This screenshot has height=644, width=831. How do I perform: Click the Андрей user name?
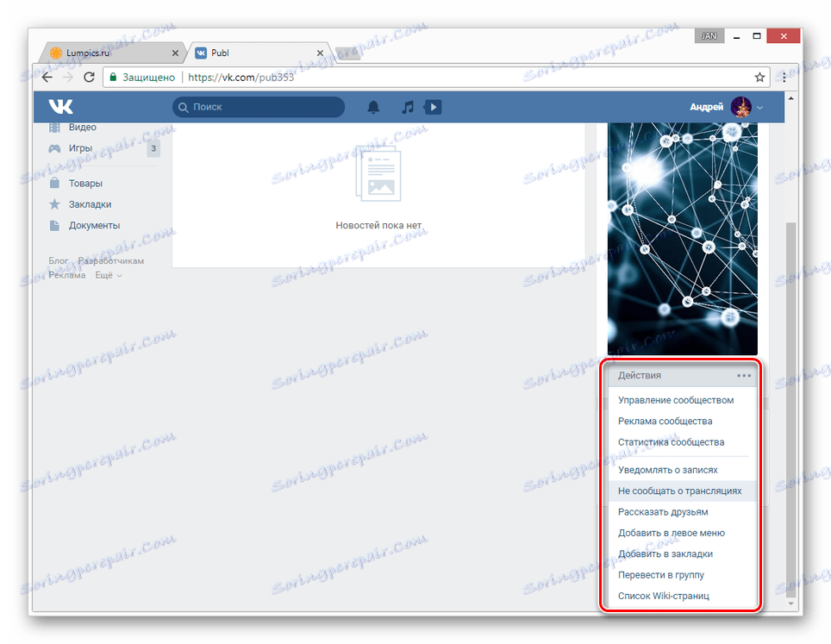point(707,107)
